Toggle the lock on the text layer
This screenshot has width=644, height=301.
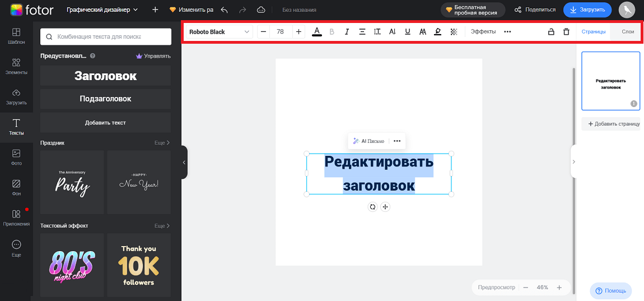pos(551,32)
